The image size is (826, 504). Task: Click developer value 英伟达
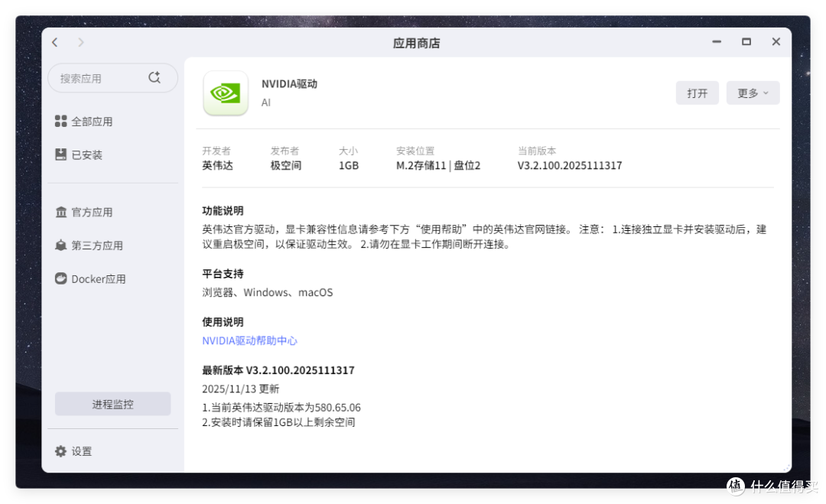pos(217,165)
